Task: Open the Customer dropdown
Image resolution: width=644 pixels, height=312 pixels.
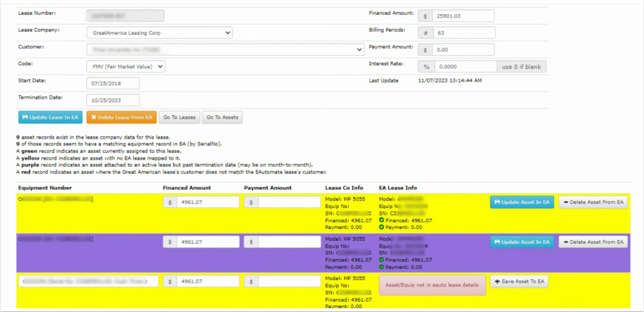Action: point(225,49)
